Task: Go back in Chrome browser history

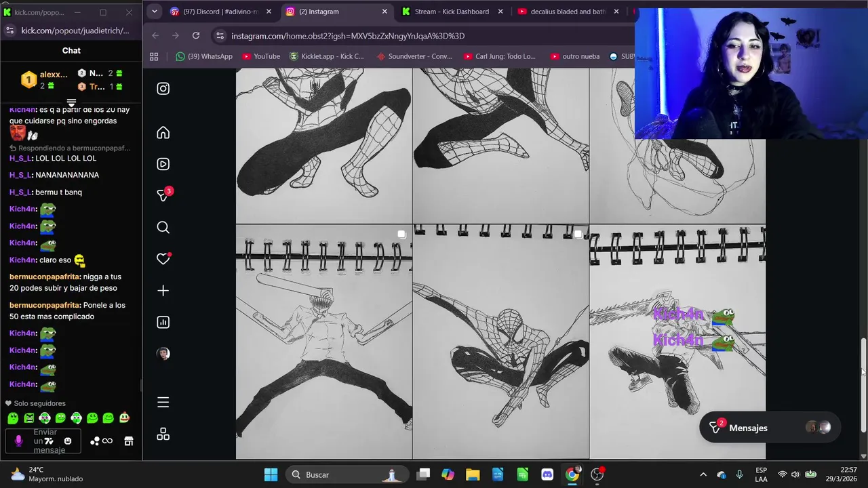Action: (x=155, y=36)
